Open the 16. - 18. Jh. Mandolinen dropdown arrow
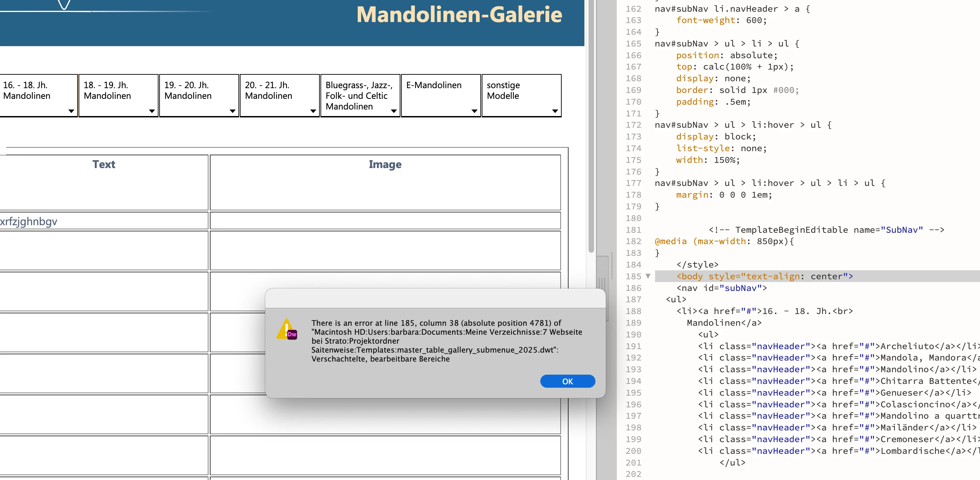This screenshot has height=480, width=980. 71,111
